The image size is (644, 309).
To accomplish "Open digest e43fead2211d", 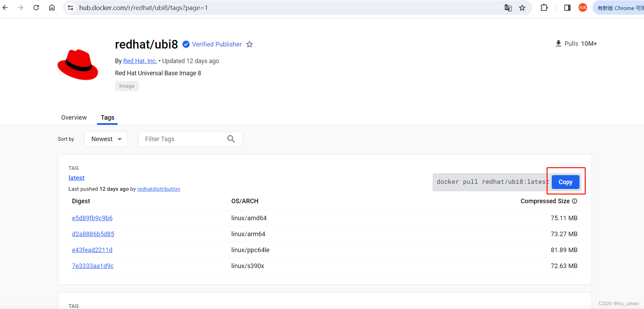I will coord(92,250).
